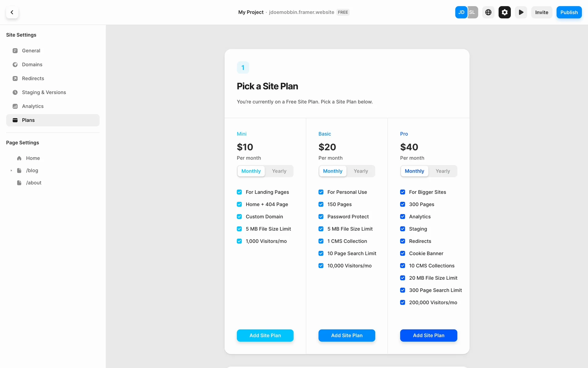Go to the General settings
This screenshot has width=588, height=368.
point(31,51)
